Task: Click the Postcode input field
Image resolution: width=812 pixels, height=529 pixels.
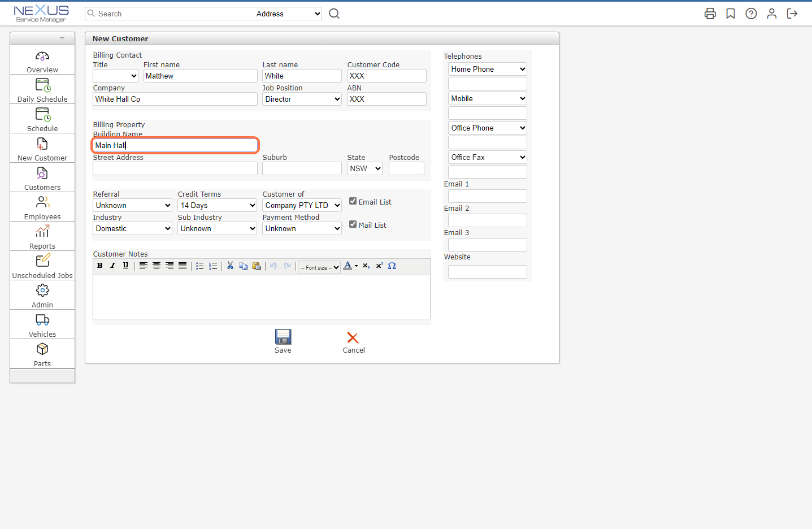Action: pyautogui.click(x=406, y=168)
